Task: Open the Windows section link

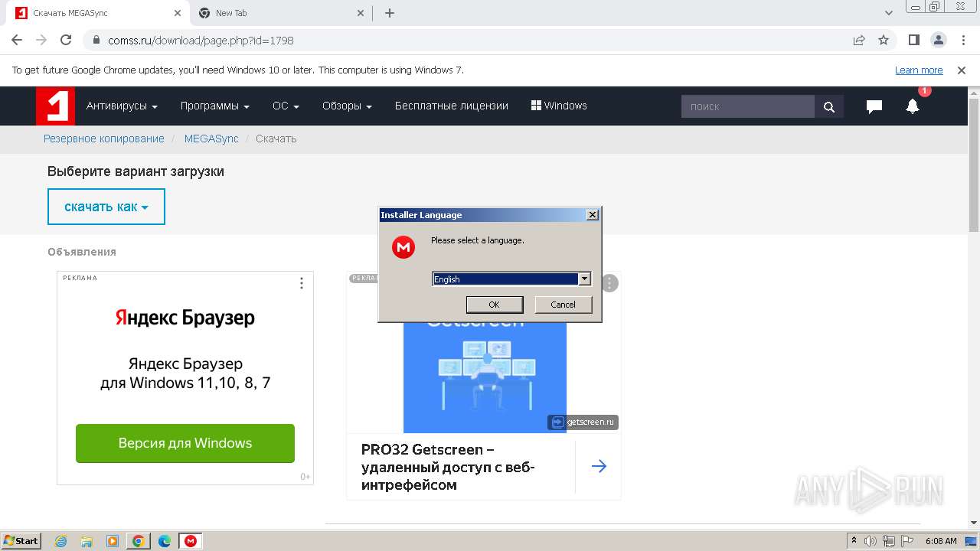Action: coord(559,106)
